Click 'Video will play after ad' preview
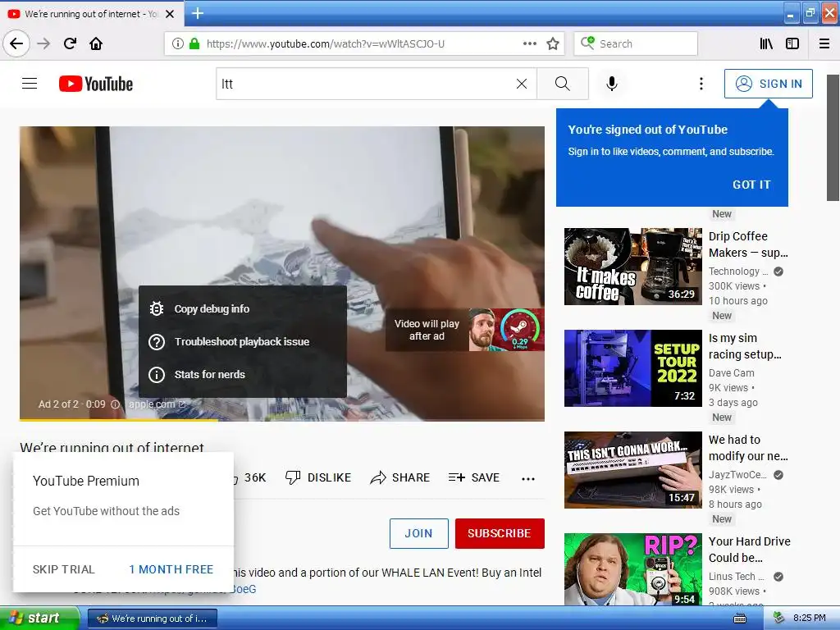 coord(464,330)
